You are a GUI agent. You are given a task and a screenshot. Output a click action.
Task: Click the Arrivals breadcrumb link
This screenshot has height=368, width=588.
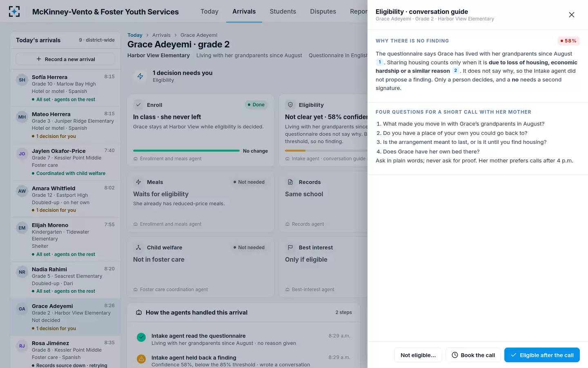161,35
